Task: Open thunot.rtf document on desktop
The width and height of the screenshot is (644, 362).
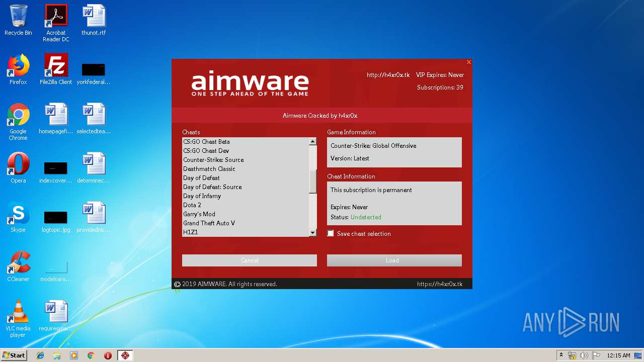Action: [x=94, y=21]
